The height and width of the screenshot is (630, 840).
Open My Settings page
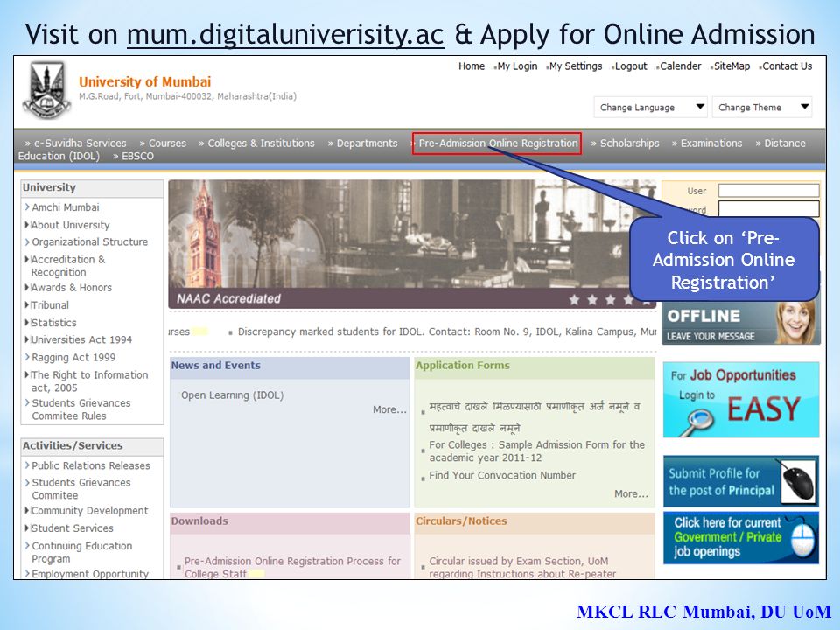pos(576,66)
